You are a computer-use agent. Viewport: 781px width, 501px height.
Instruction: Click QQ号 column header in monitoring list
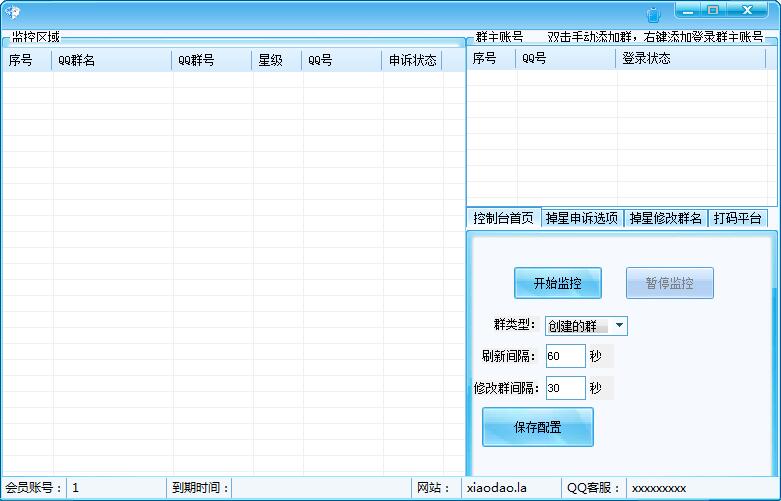pyautogui.click(x=342, y=60)
